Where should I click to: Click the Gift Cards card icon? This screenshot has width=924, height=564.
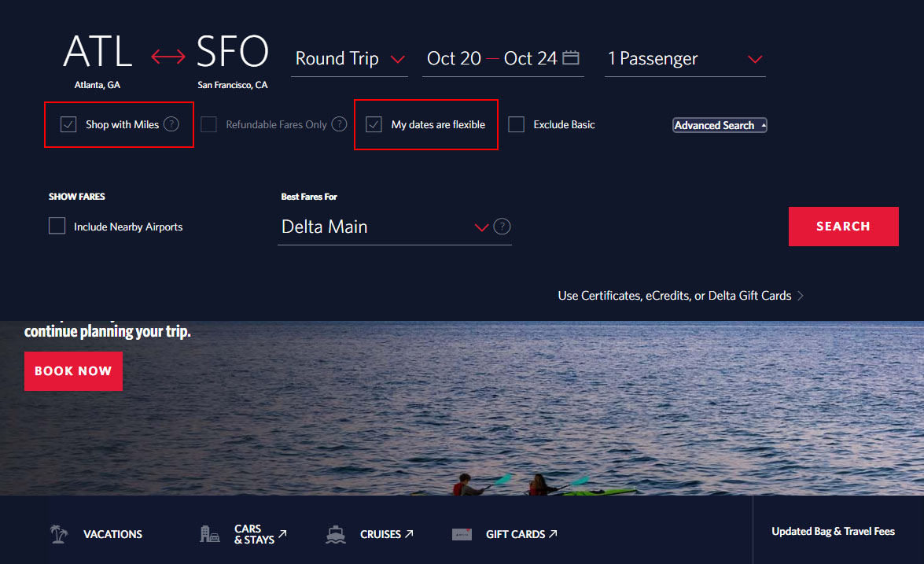462,534
